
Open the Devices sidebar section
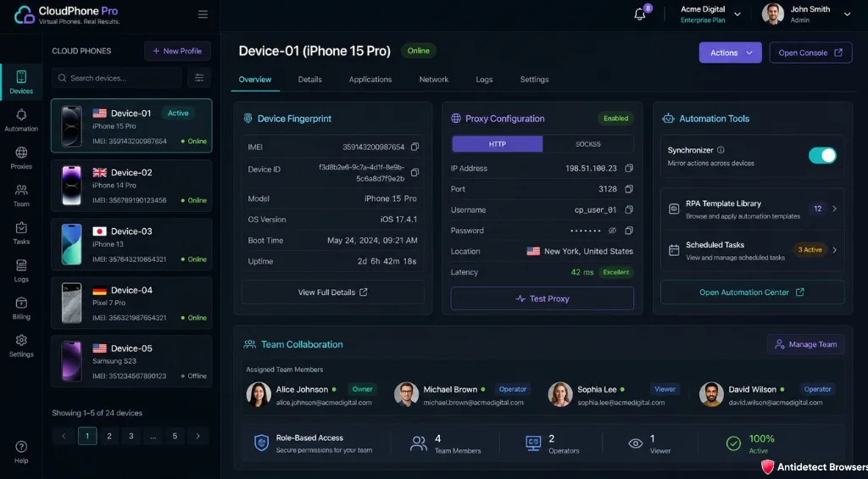[x=21, y=82]
